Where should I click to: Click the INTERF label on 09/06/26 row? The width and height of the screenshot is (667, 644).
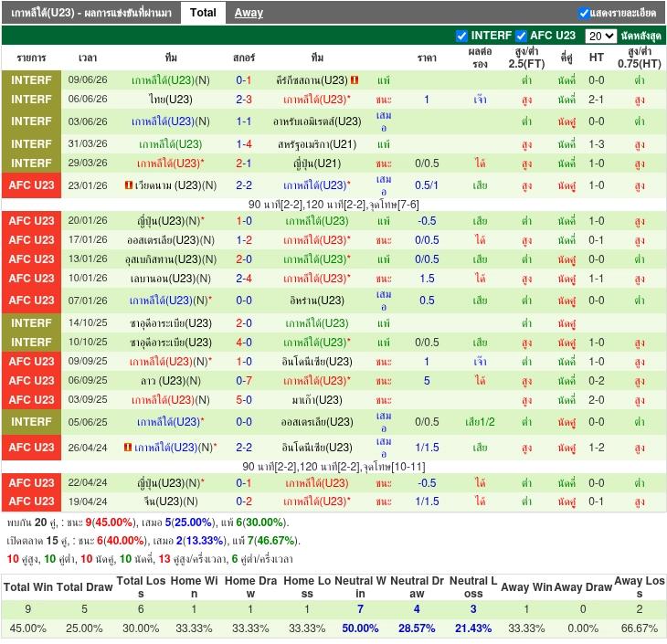(x=31, y=80)
